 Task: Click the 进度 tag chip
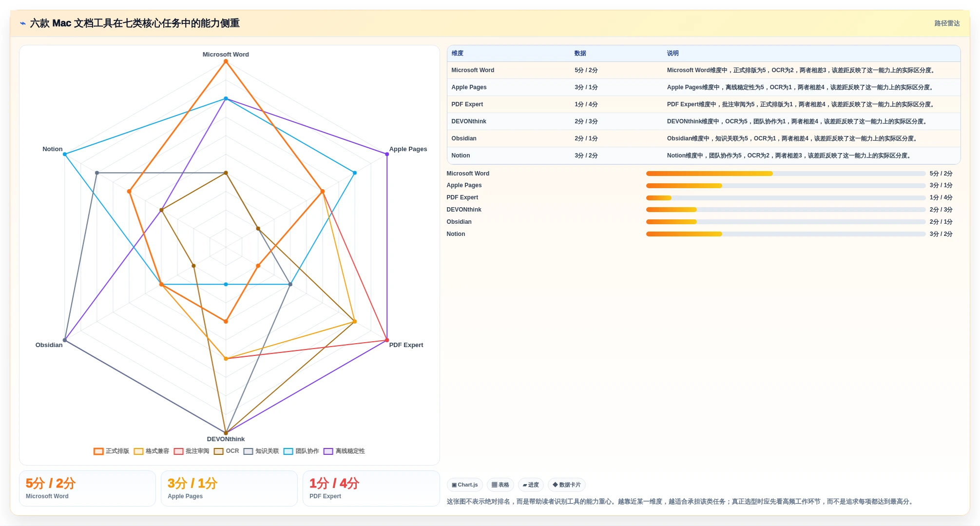pos(531,485)
